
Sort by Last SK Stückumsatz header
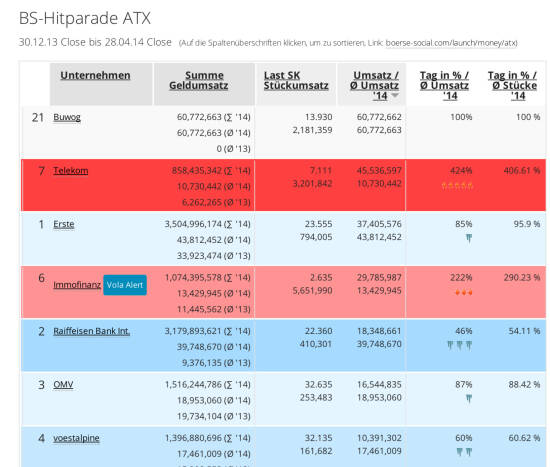pos(296,80)
